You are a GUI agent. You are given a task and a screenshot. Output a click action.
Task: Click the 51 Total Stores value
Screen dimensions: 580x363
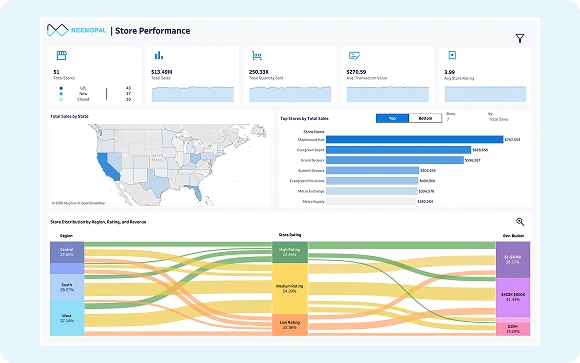pyautogui.click(x=56, y=72)
